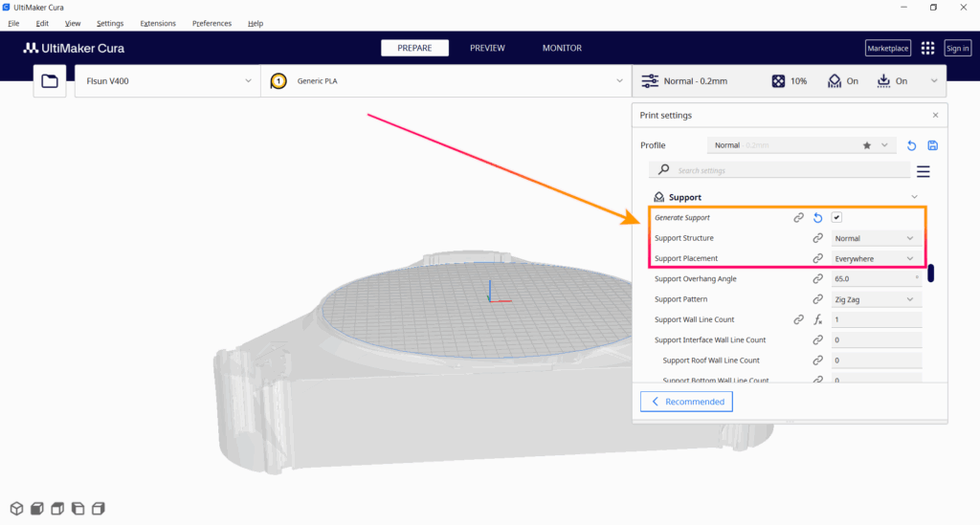Open the application switcher grid icon

(928, 48)
